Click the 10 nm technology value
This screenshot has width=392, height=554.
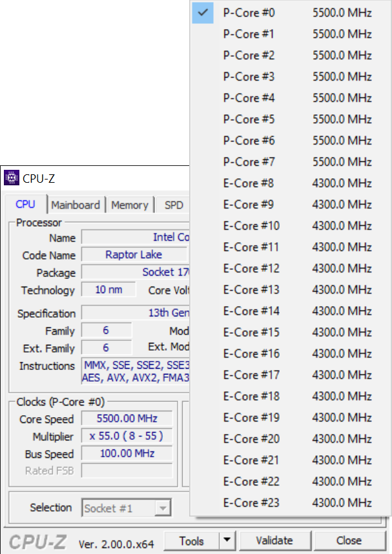point(108,290)
